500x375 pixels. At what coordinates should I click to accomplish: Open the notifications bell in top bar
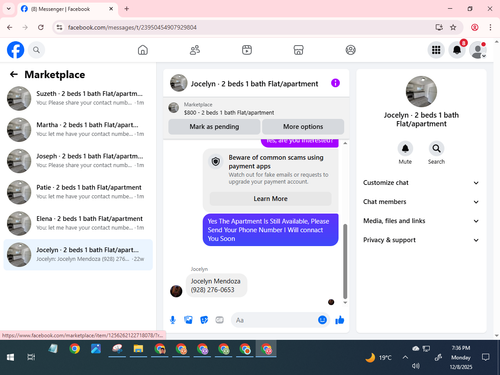tap(457, 50)
